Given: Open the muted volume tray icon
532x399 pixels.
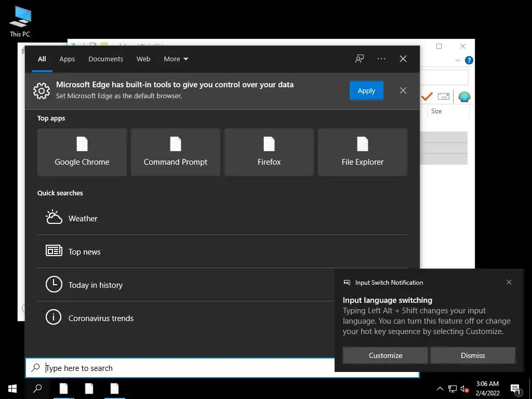Looking at the screenshot, I should tap(464, 389).
